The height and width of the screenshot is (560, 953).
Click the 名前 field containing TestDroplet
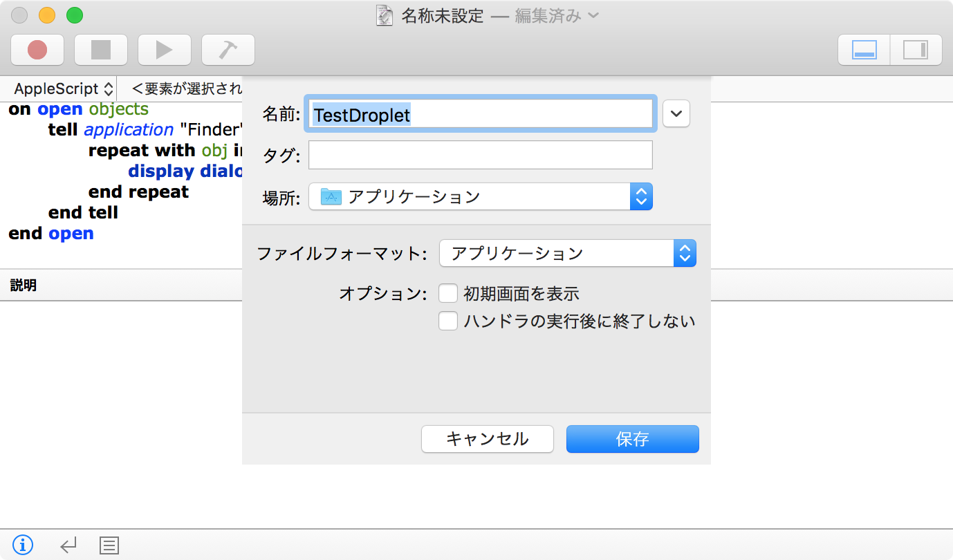pos(481,114)
